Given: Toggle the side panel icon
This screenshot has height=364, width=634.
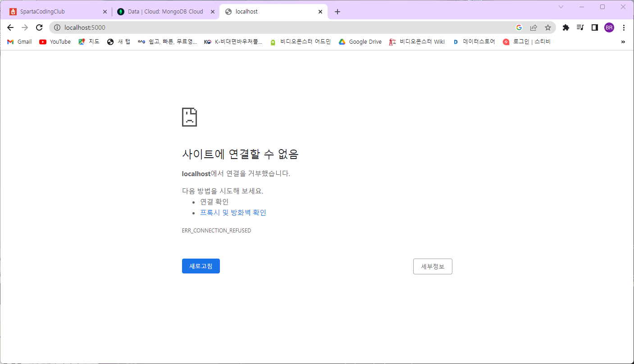Looking at the screenshot, I should pos(595,27).
